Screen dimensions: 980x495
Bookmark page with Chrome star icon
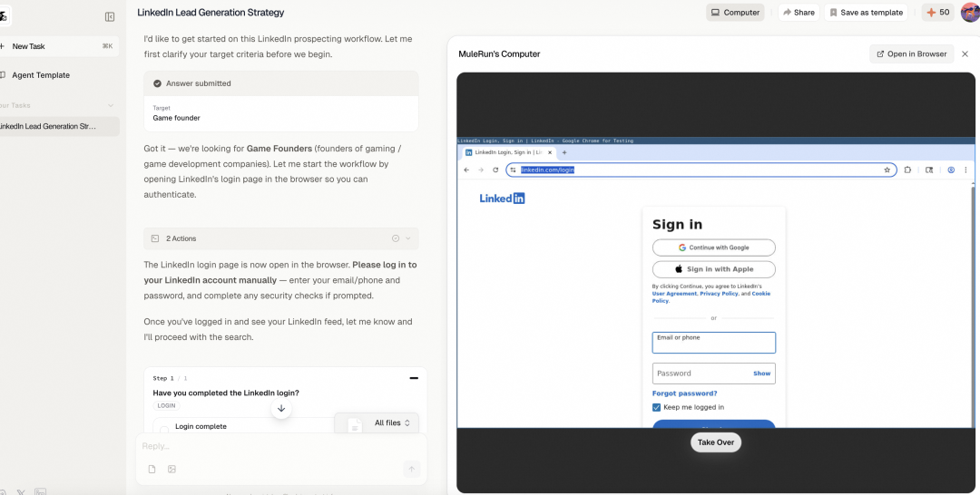[x=887, y=170]
